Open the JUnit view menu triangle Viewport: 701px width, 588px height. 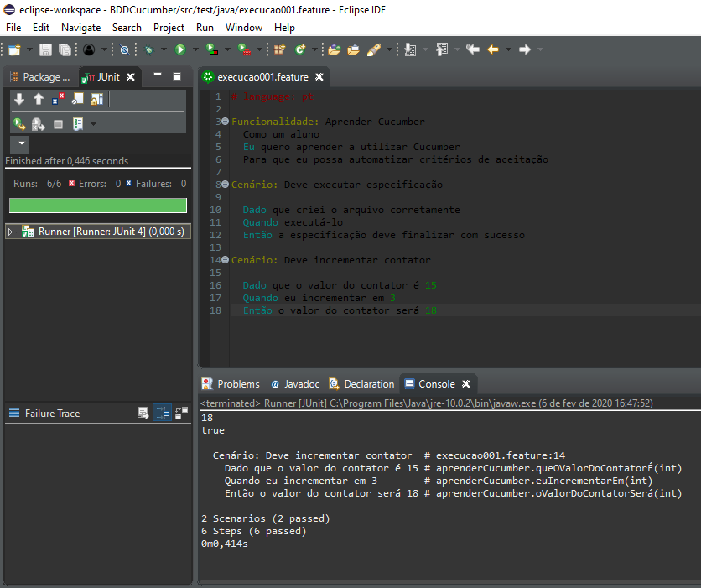21,143
